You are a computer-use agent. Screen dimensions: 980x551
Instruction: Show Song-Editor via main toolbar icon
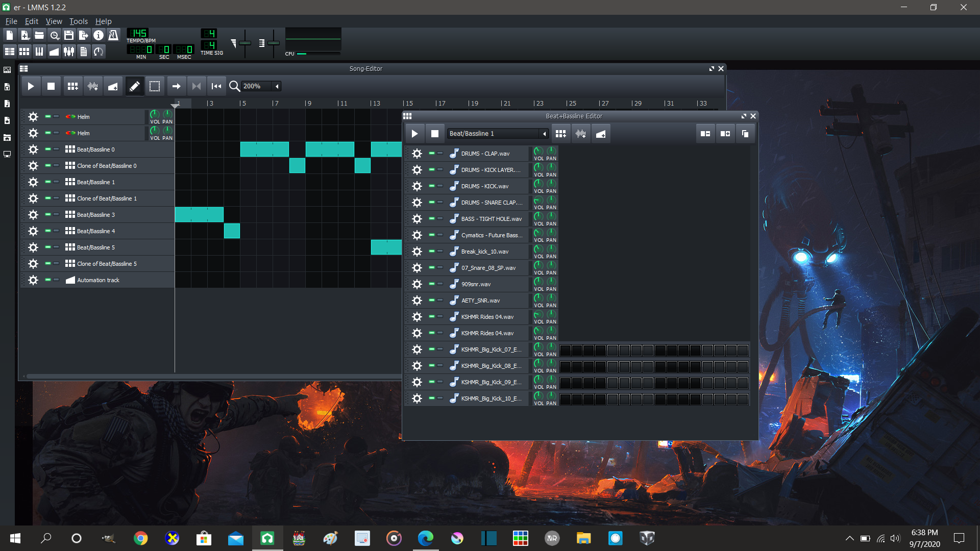click(10, 52)
